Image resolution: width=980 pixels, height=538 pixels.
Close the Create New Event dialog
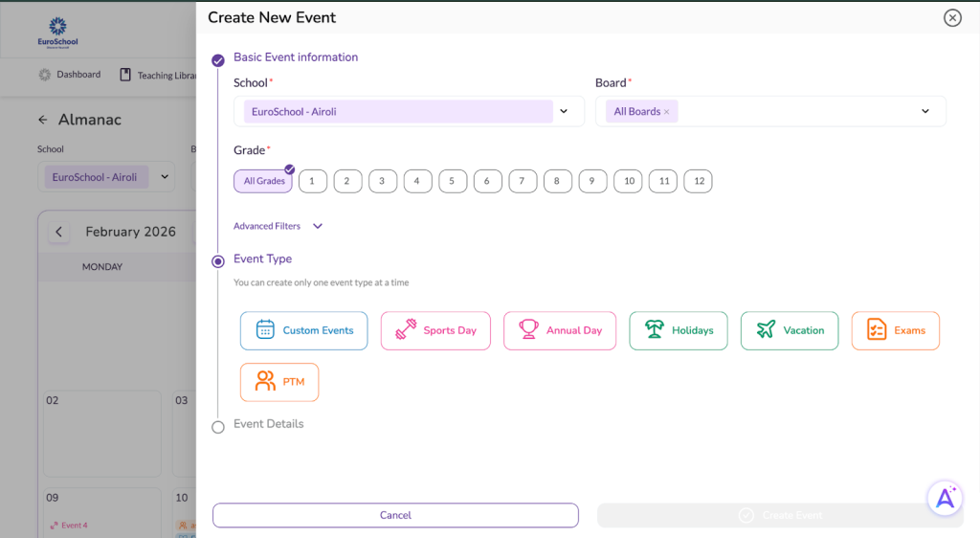(951, 17)
